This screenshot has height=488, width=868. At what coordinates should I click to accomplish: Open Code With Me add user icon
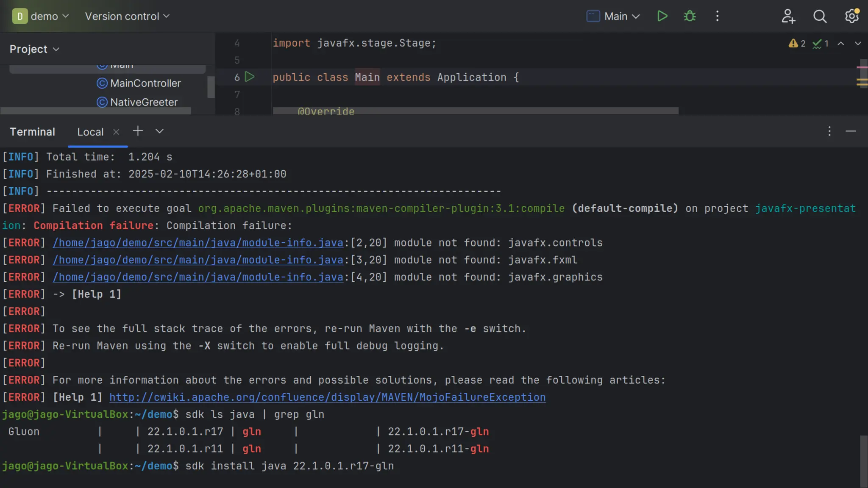[788, 16]
